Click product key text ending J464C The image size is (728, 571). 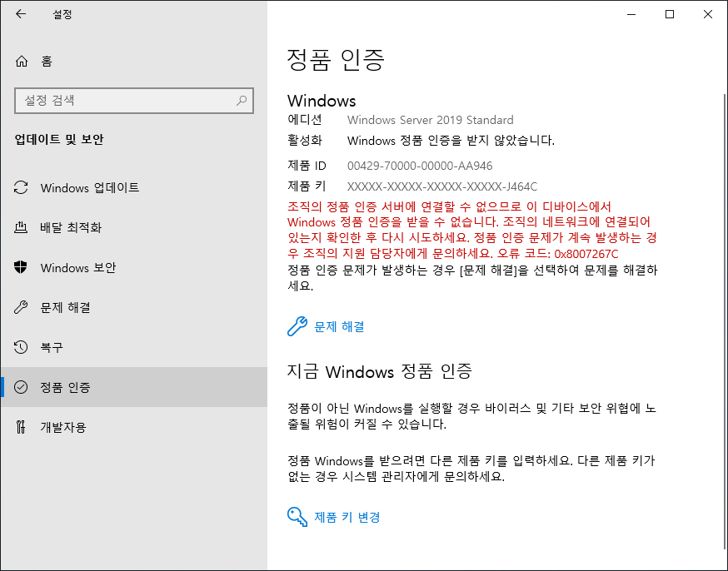(442, 186)
